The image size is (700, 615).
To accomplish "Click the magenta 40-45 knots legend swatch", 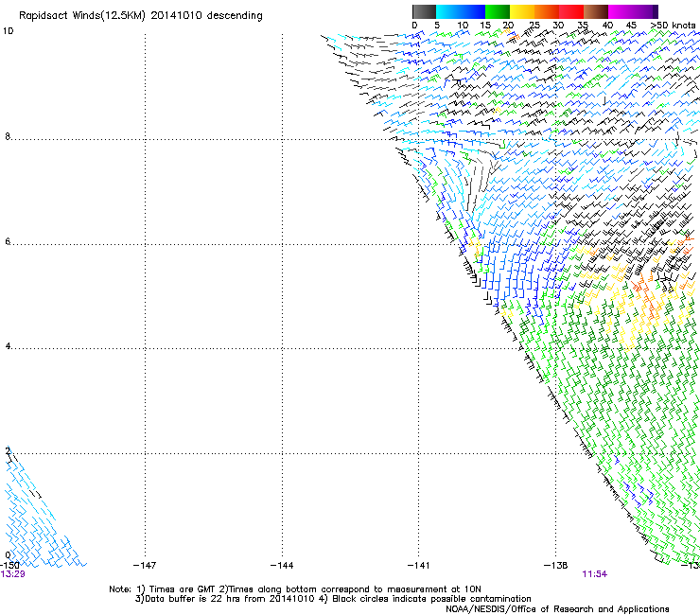I will (621, 12).
